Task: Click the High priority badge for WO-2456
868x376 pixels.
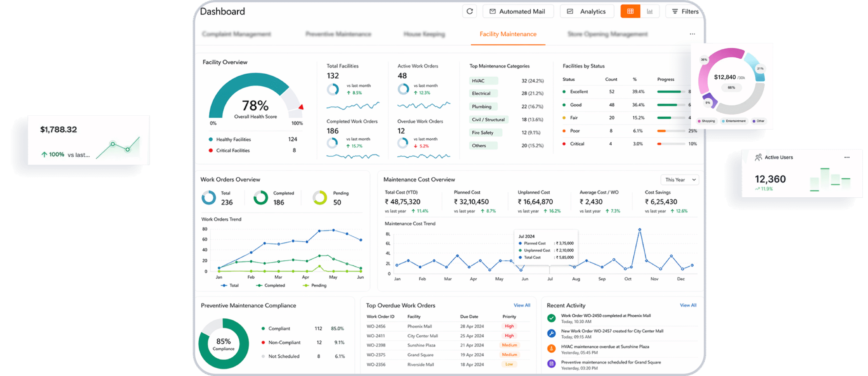Action: [509, 326]
